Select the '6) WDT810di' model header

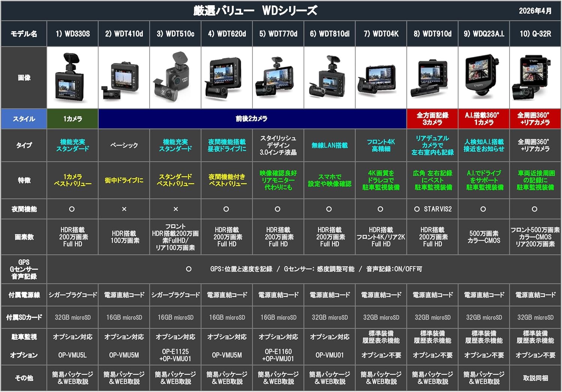tap(329, 34)
